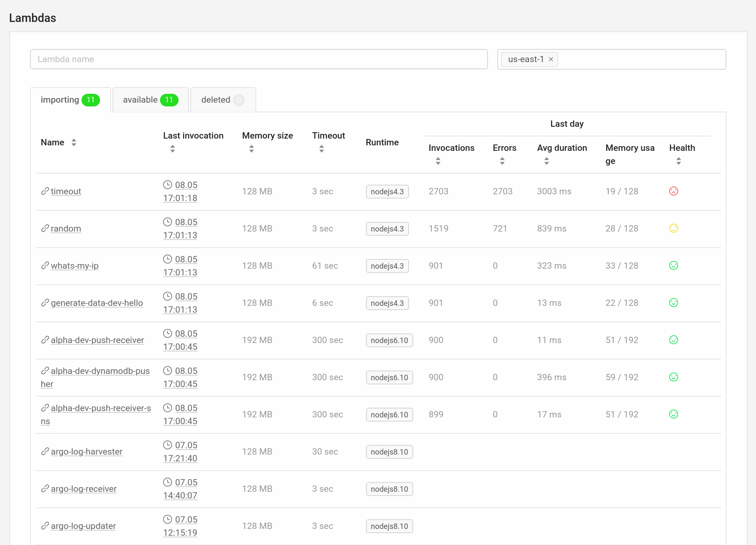
Task: Switch to the importing tab
Action: coord(70,100)
